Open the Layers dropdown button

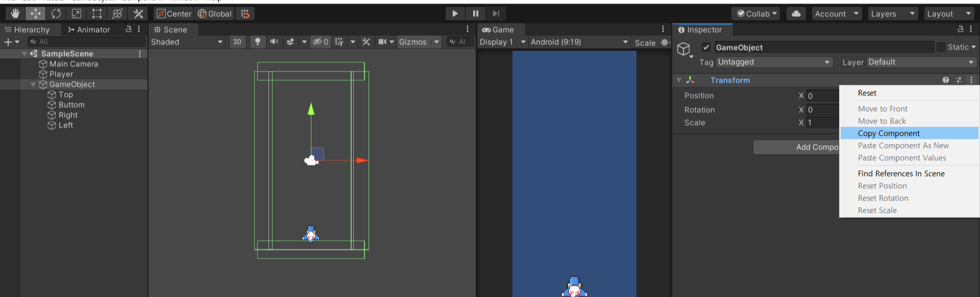pyautogui.click(x=893, y=14)
